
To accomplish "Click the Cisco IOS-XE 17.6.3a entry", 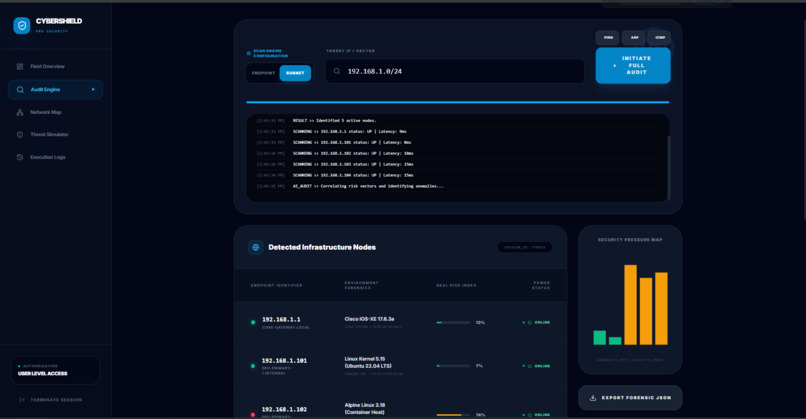I will coord(369,319).
